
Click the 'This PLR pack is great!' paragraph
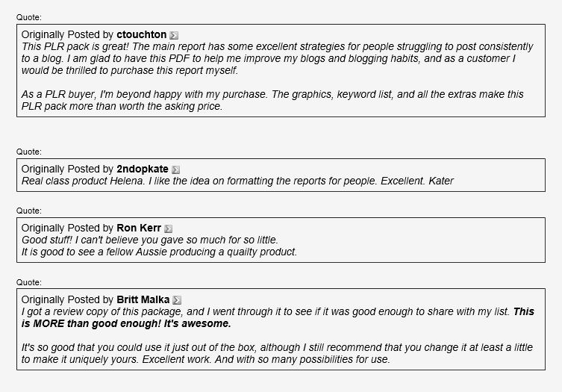point(277,58)
